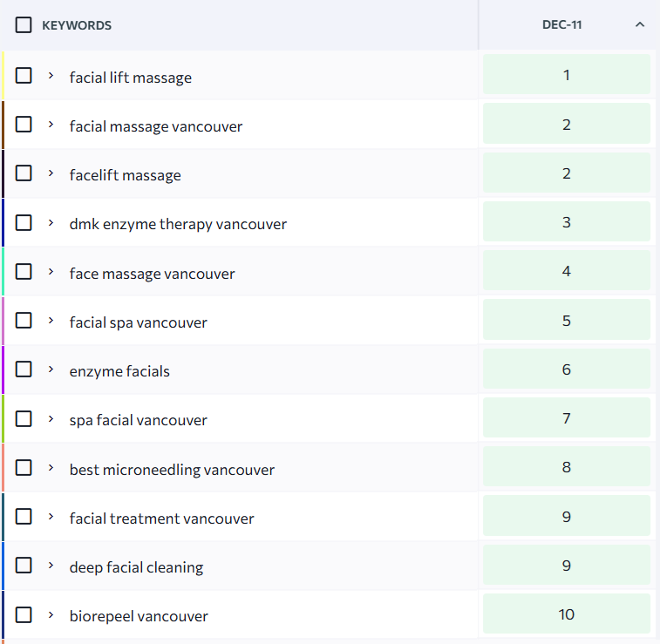The width and height of the screenshot is (660, 644).
Task: Toggle sort arrow in DEC-11 column
Action: coord(640,25)
